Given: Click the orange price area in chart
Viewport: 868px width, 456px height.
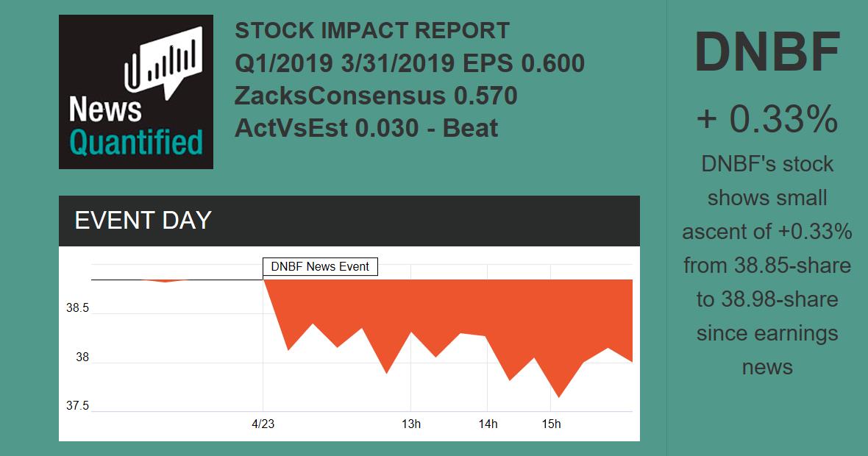Looking at the screenshot, I should (441, 309).
